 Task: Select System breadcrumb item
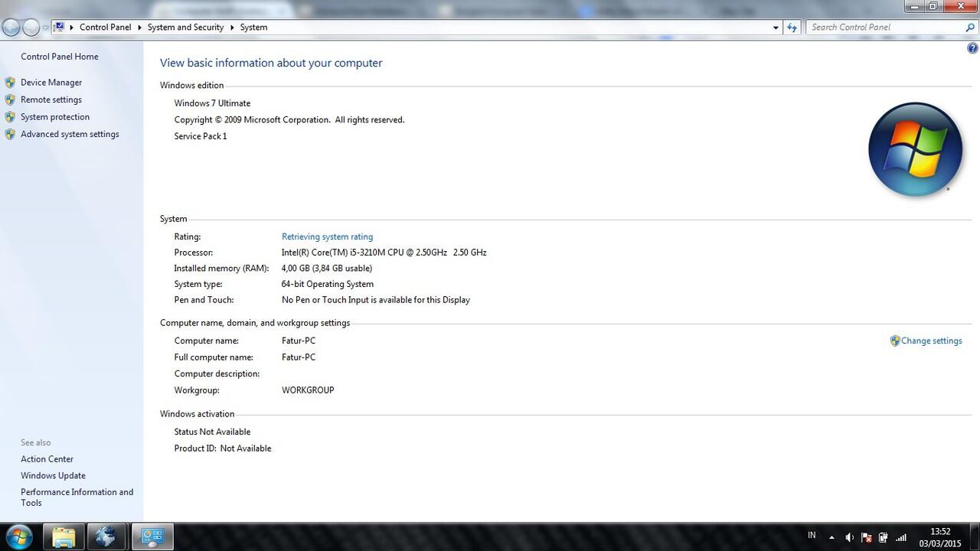coord(253,28)
